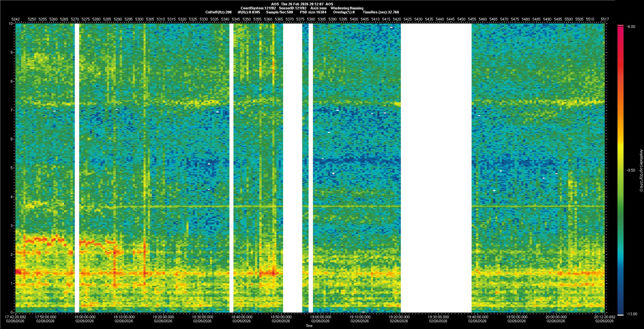
Task: Click time axis label 18:40:00.000
Action: pos(242,317)
